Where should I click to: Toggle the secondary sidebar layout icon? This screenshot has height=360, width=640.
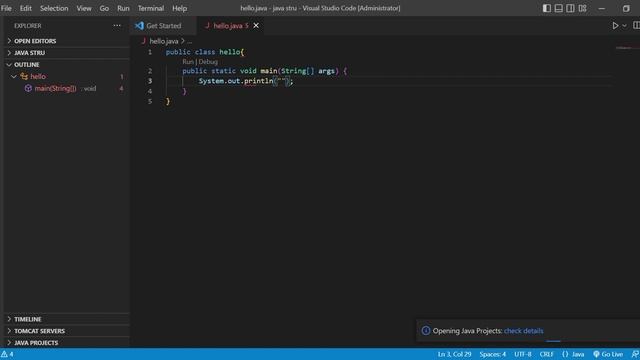tap(570, 8)
